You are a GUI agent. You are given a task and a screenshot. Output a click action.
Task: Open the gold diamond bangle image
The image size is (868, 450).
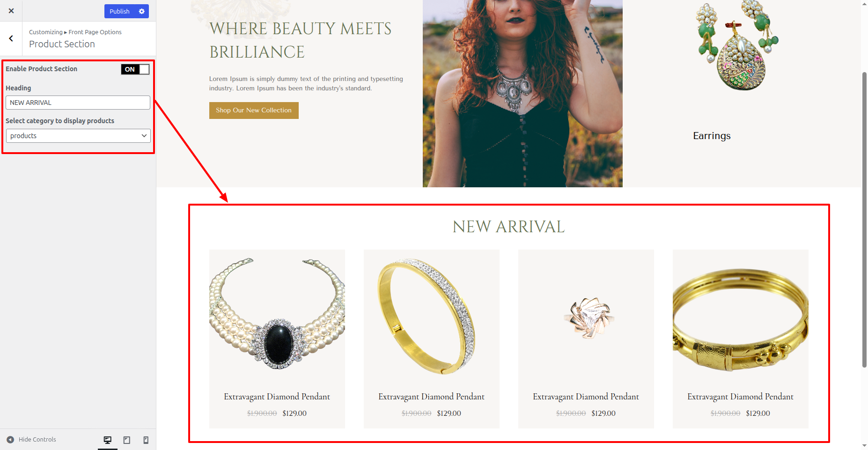tap(432, 314)
